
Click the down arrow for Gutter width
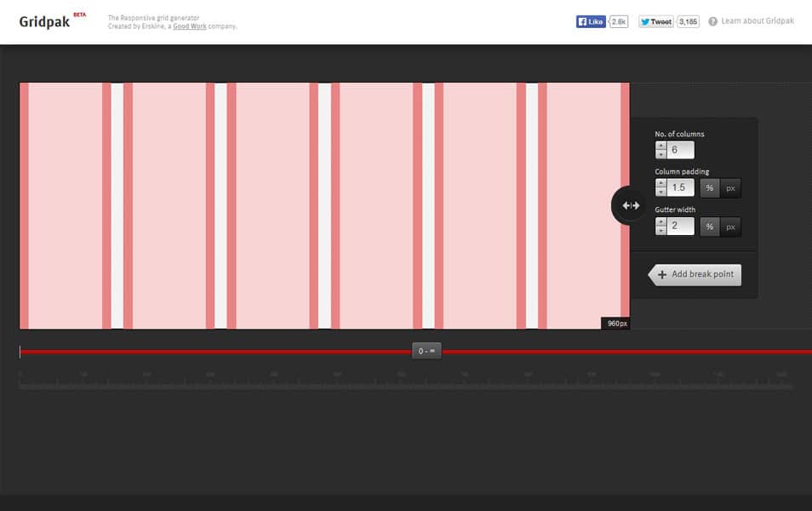(660, 229)
